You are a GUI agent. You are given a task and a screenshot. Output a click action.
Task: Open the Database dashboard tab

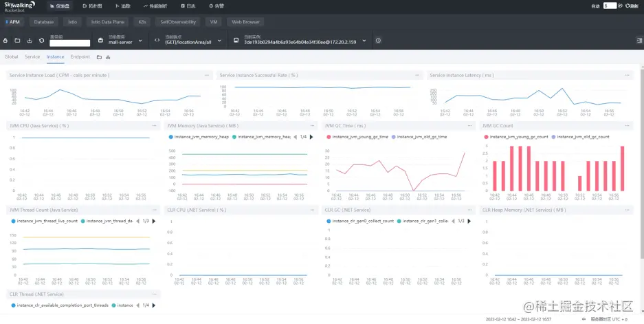(44, 22)
